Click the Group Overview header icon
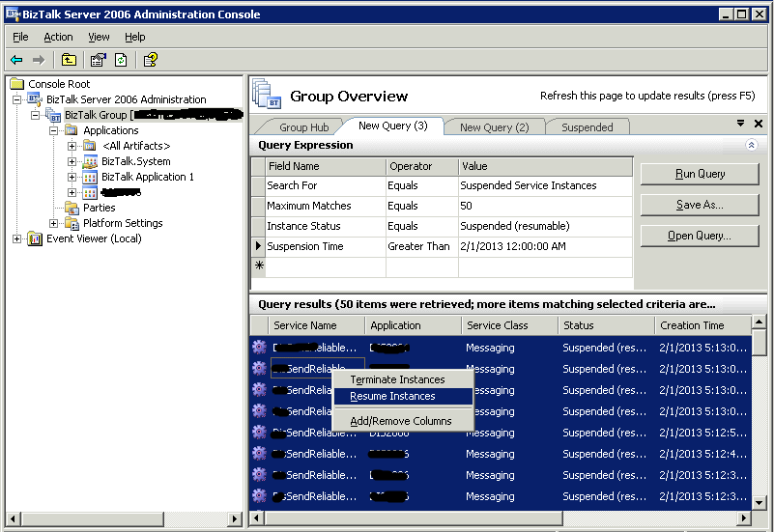774x532 pixels. pos(266,94)
